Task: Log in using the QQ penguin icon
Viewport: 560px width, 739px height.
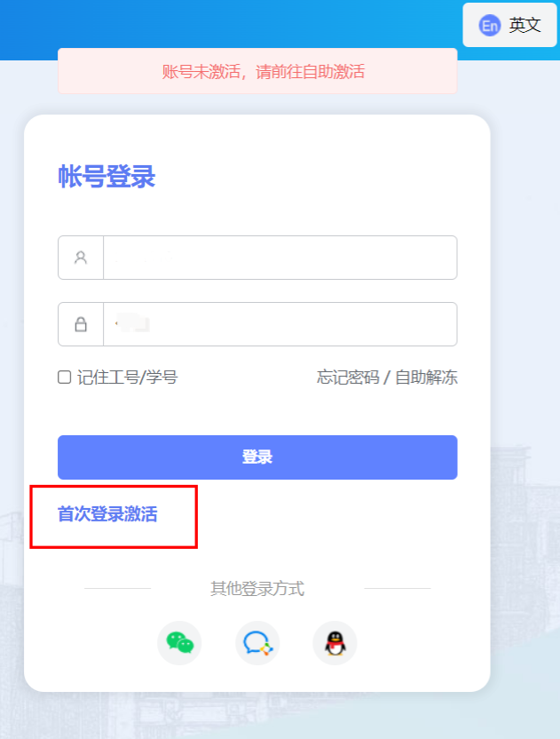Action: tap(335, 643)
